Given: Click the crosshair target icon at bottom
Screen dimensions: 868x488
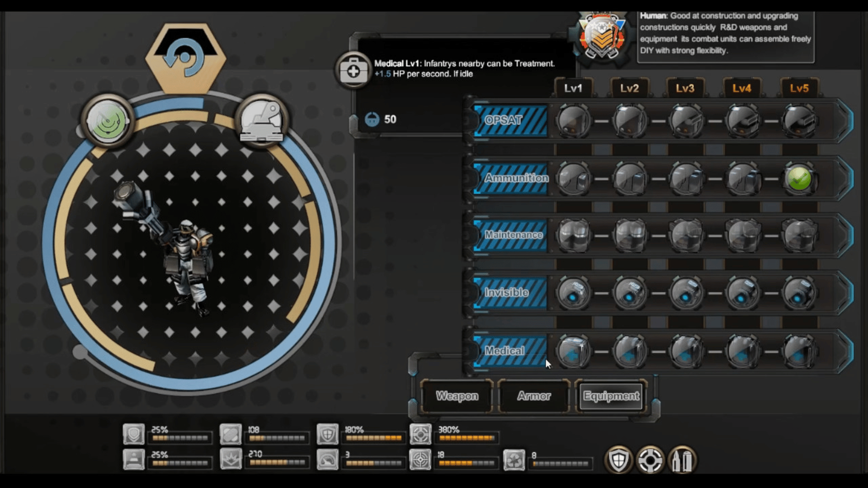Looking at the screenshot, I should tap(650, 460).
